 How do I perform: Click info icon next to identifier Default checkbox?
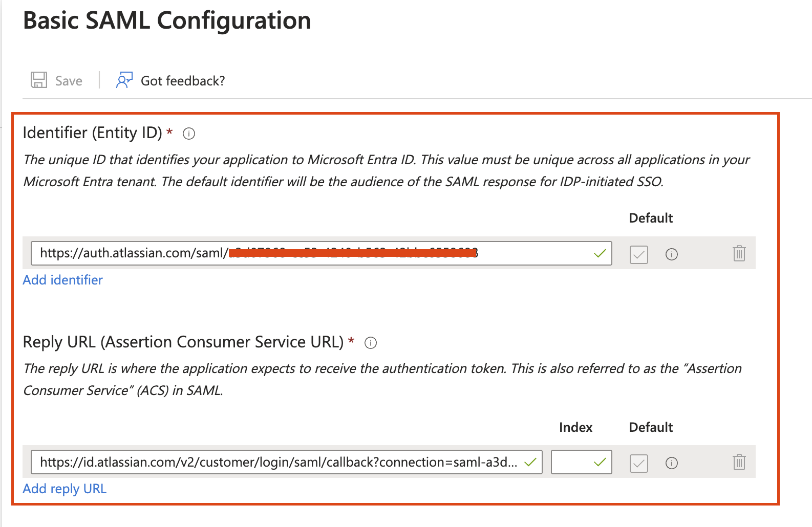[x=672, y=254]
